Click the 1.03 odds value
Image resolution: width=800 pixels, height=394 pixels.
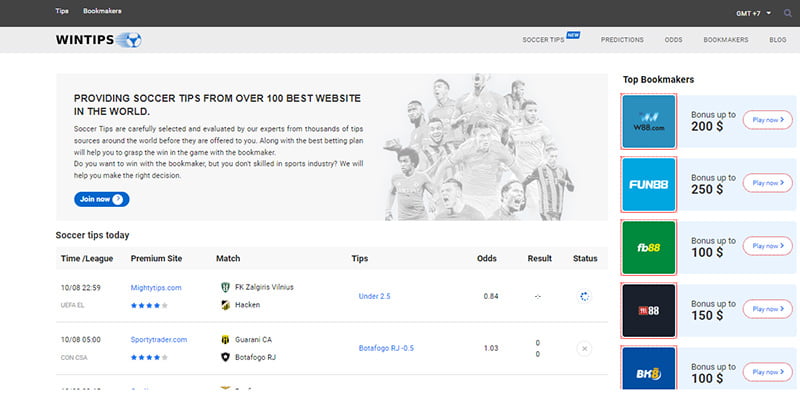491,348
